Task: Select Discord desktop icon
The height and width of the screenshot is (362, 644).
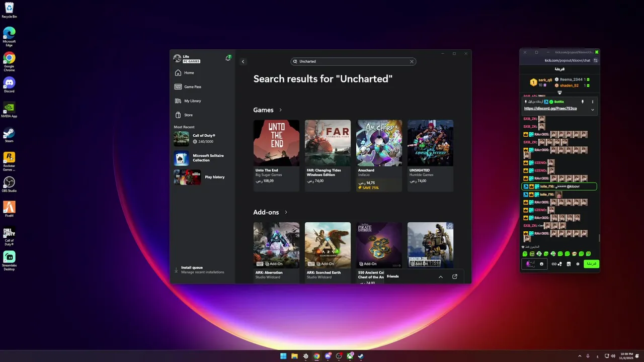Action: click(9, 85)
